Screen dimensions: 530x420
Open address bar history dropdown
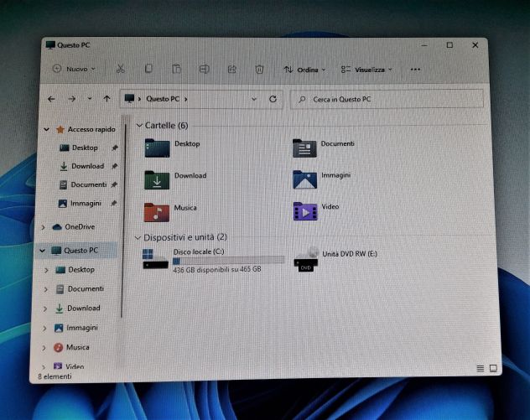[x=254, y=99]
